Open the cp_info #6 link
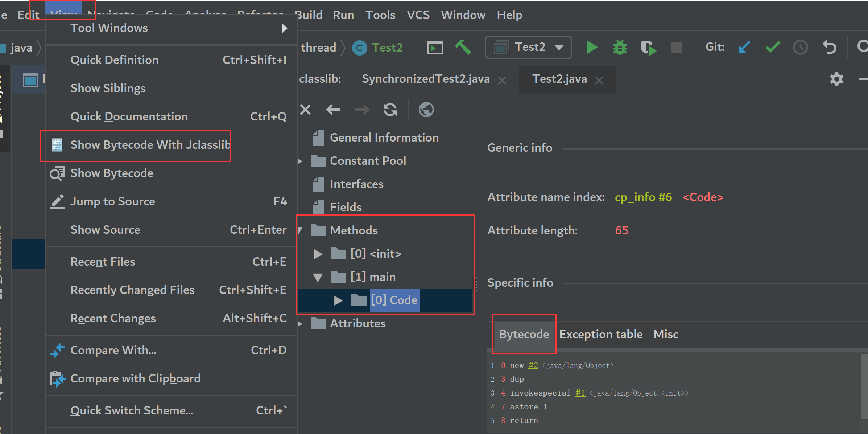Viewport: 868px width, 434px height. pos(643,197)
